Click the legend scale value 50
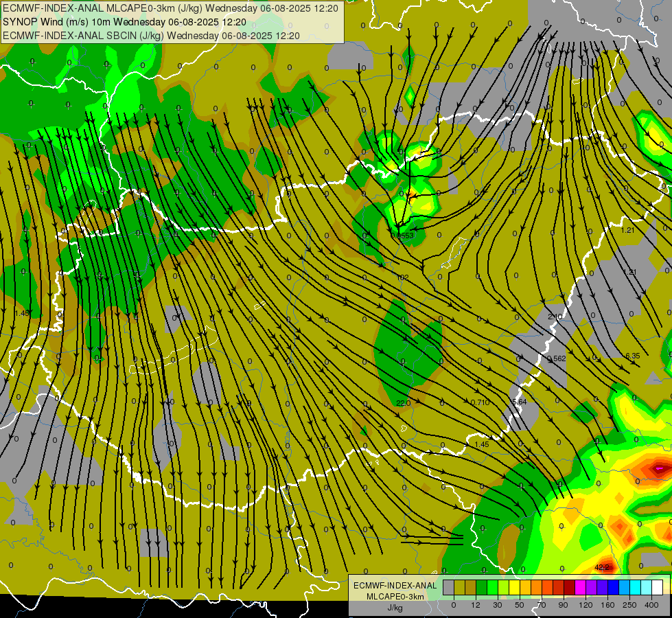The height and width of the screenshot is (618, 672). pyautogui.click(x=520, y=605)
